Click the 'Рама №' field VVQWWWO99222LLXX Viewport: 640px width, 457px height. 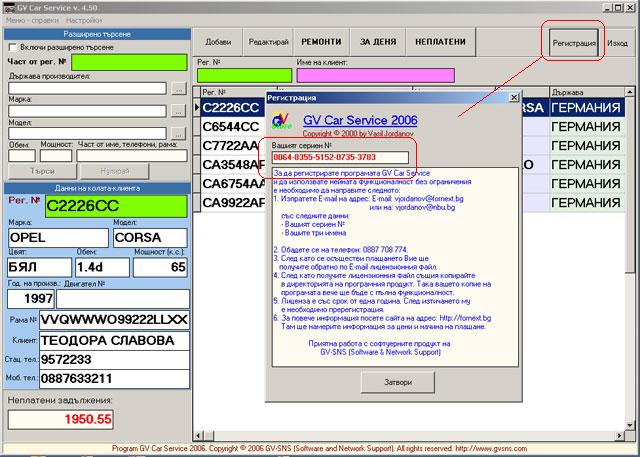point(114,320)
